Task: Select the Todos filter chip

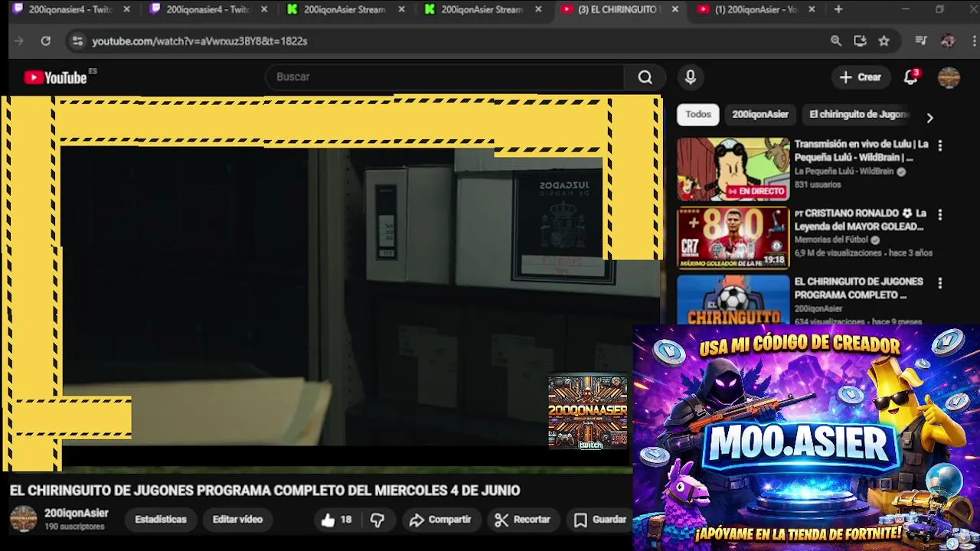Action: [x=698, y=115]
